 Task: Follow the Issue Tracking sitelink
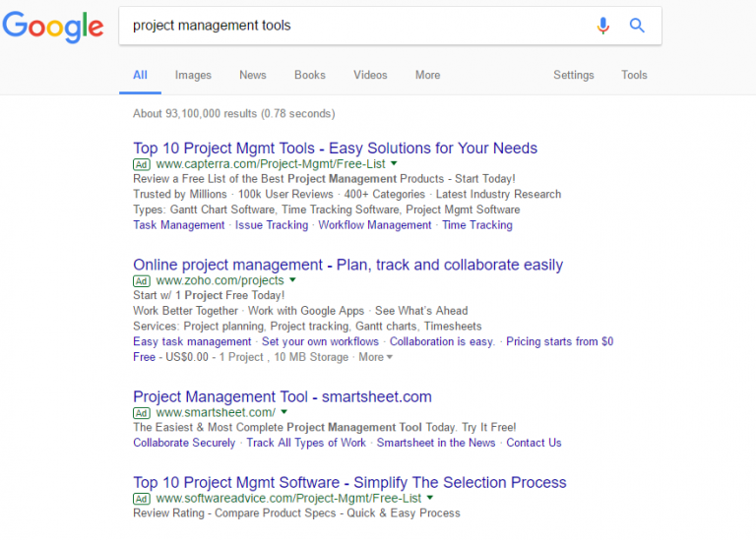[x=272, y=225]
